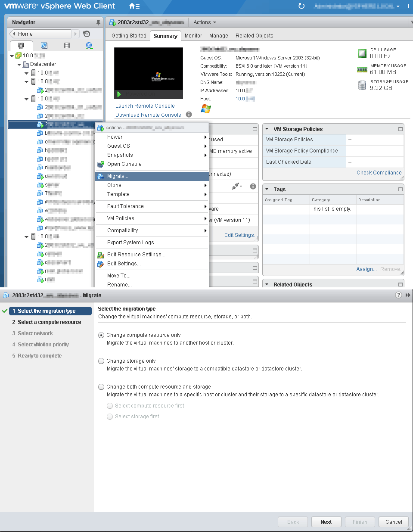
Task: Select Change compute resource only
Action: (101, 335)
